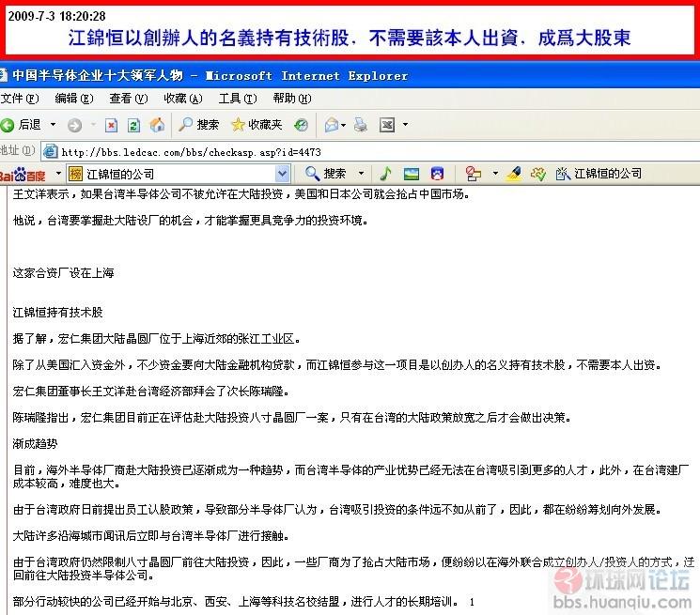Click the 地址(D) label
Viewport: 700px width, 615px height.
(18, 151)
